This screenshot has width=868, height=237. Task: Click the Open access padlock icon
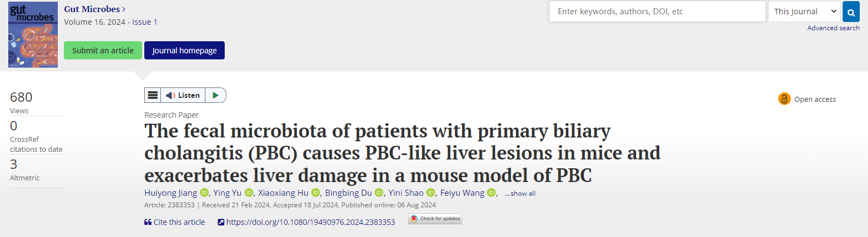784,99
